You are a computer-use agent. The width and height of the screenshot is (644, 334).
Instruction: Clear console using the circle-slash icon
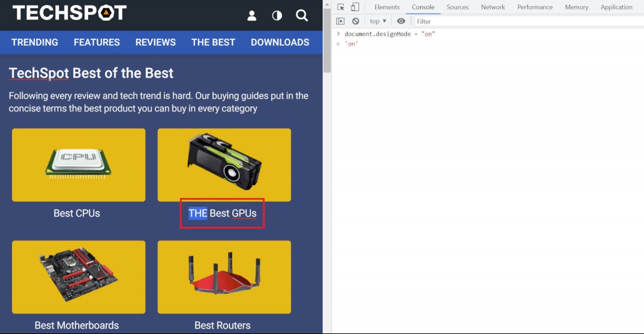point(356,21)
